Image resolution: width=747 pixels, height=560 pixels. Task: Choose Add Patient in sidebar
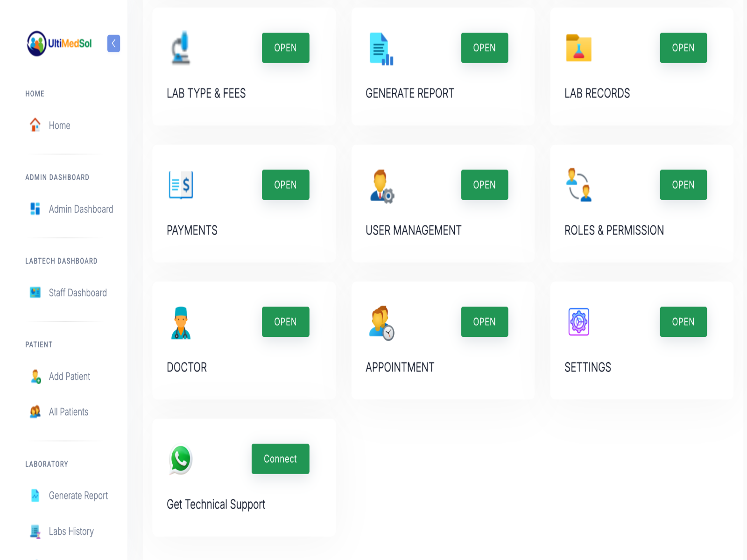pyautogui.click(x=69, y=377)
